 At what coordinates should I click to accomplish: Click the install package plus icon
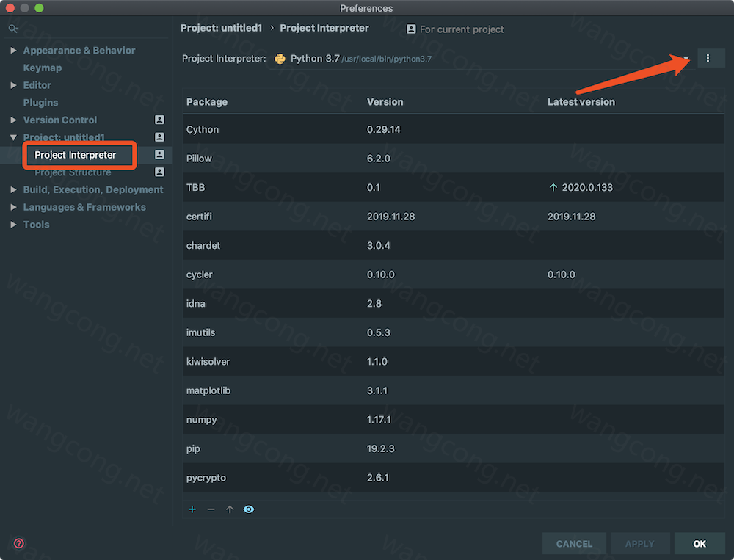pyautogui.click(x=192, y=509)
